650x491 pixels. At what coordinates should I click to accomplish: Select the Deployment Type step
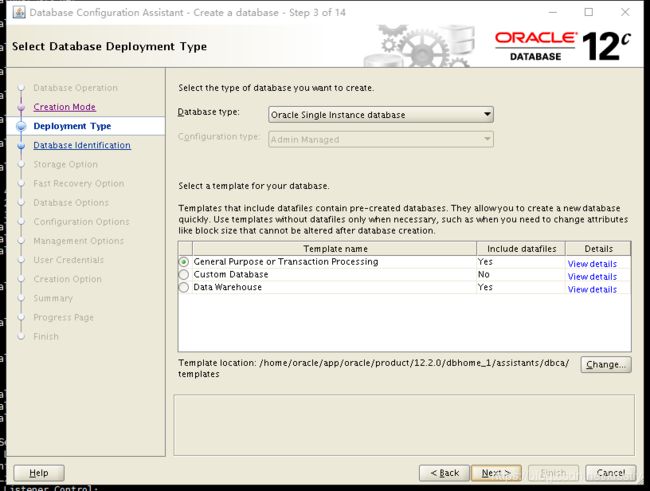point(72,126)
